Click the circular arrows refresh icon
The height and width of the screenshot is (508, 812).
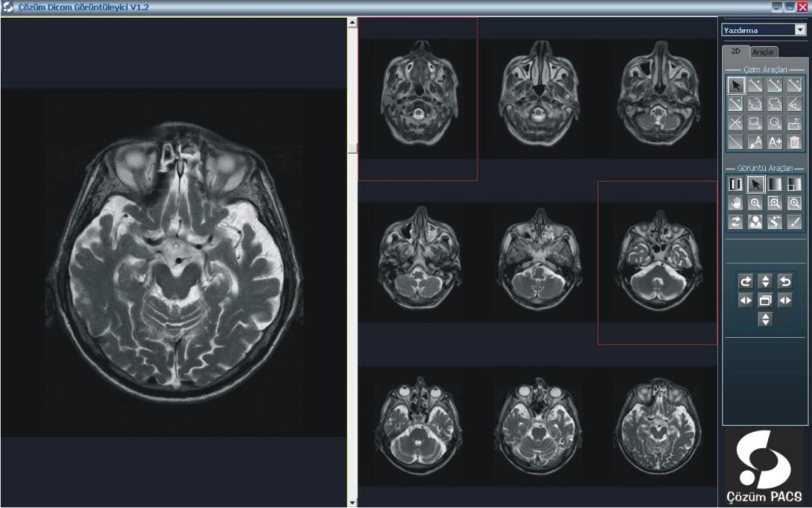pos(736,222)
